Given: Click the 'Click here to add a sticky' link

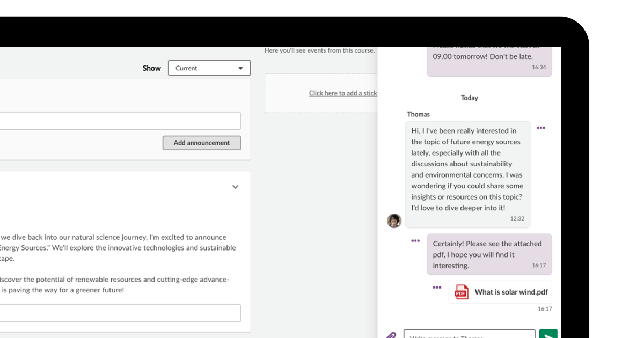Looking at the screenshot, I should coord(343,93).
